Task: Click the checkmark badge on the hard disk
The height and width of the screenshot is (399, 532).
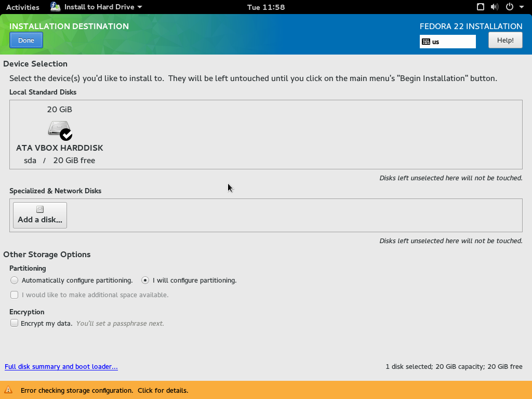Action: click(x=66, y=135)
